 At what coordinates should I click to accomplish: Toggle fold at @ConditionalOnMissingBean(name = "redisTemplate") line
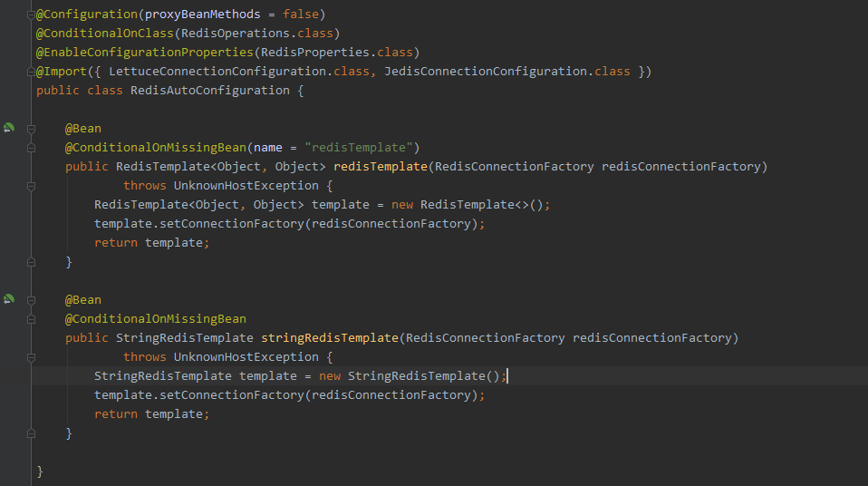coord(31,148)
